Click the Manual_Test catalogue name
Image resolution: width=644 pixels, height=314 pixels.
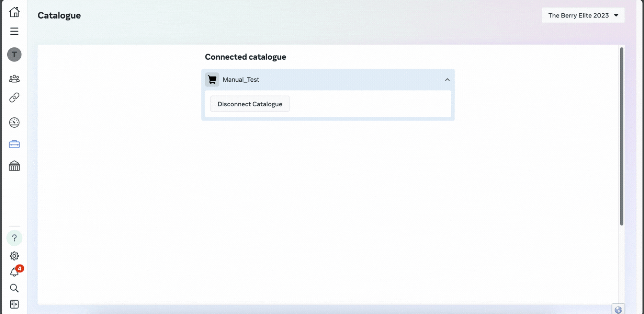coord(241,80)
